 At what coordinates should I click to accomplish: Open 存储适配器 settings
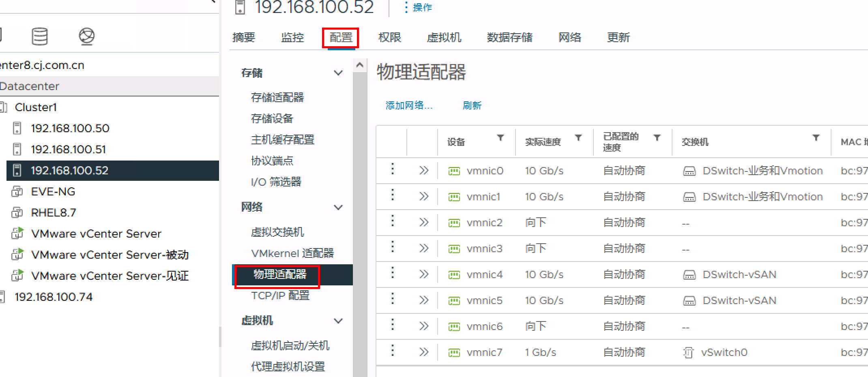(x=277, y=97)
